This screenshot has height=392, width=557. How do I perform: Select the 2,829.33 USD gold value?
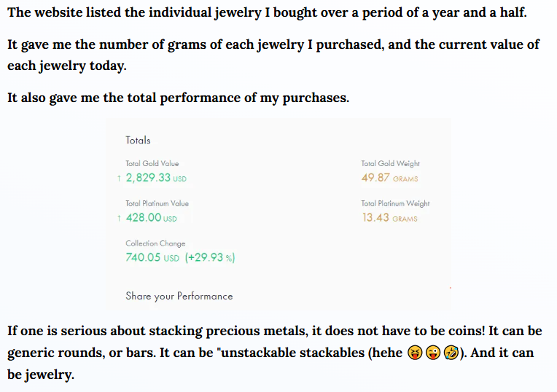tap(156, 178)
